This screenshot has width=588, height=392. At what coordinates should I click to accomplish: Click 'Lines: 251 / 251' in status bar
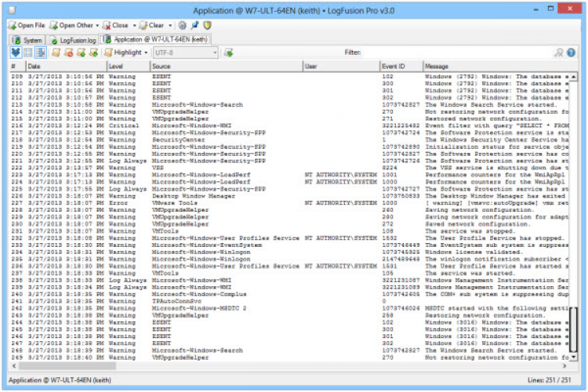pyautogui.click(x=550, y=380)
